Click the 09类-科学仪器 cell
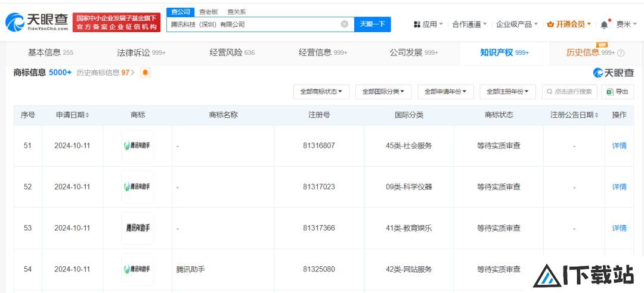 coord(408,187)
